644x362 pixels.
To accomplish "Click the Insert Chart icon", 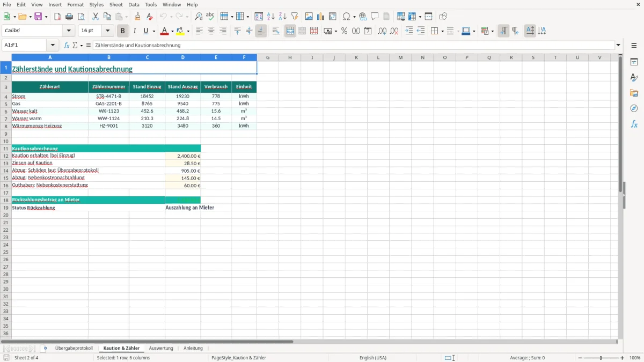I will tap(320, 17).
